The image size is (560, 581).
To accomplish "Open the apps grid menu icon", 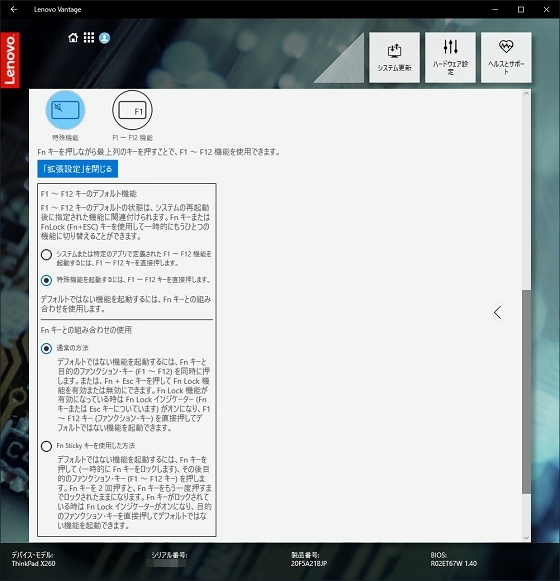I will click(89, 38).
